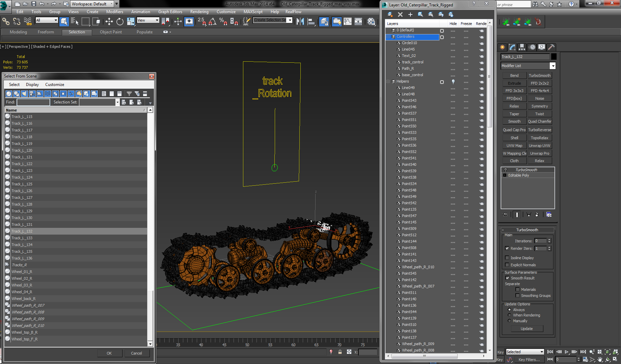
Task: Toggle Display Cameras filter in Select From Scene
Action: coord(32,94)
